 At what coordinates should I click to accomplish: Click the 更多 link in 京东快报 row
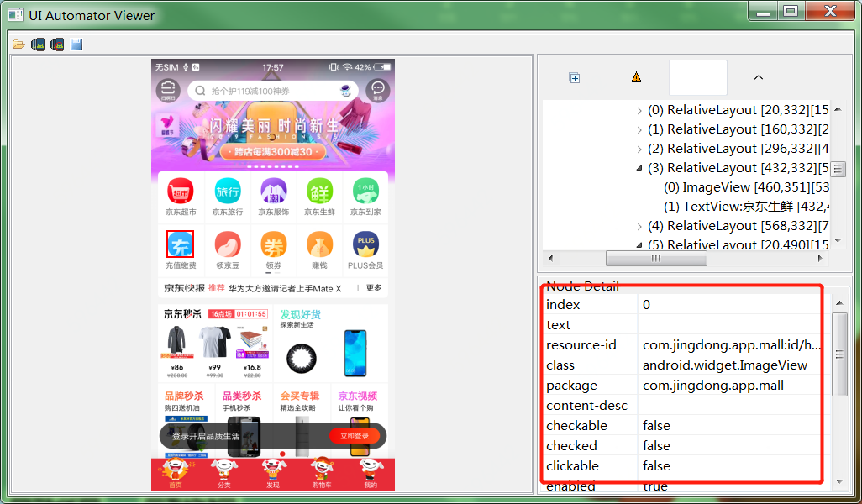point(374,288)
